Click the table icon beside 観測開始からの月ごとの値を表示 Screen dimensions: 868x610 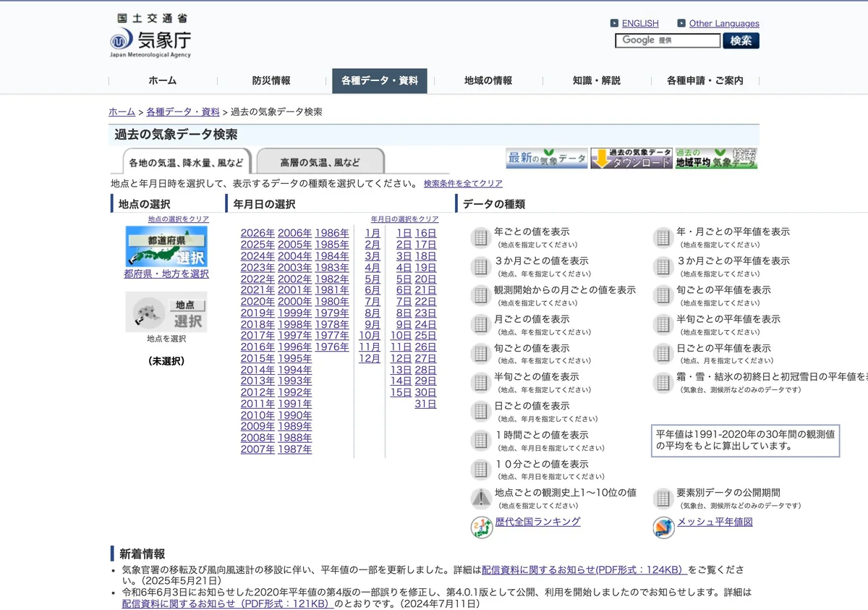pyautogui.click(x=481, y=295)
